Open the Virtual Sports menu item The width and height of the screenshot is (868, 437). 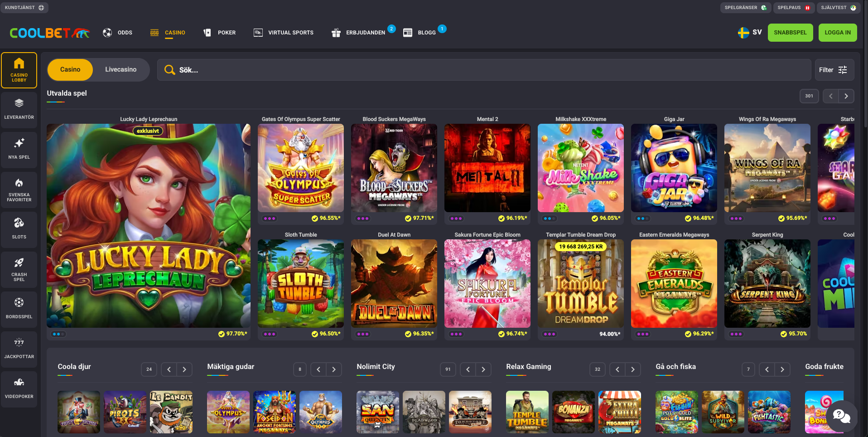tap(291, 33)
